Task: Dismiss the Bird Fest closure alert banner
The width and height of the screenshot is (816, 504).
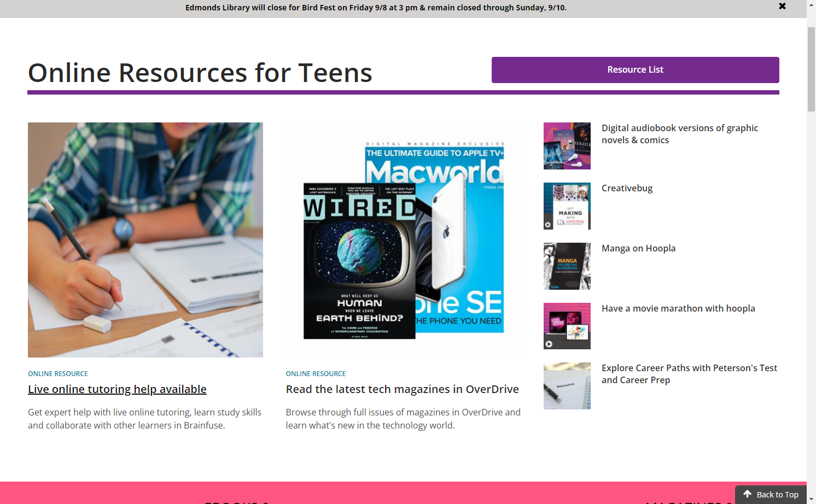Action: [782, 7]
